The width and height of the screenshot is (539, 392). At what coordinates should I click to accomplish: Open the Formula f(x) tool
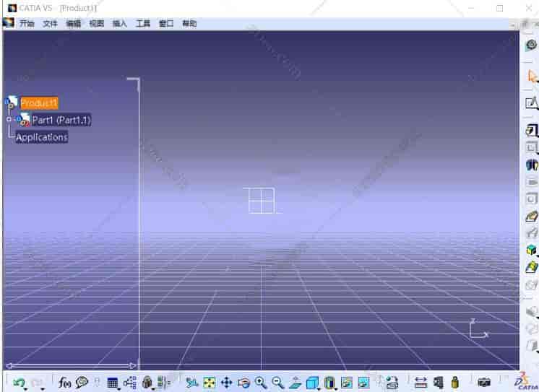64,383
